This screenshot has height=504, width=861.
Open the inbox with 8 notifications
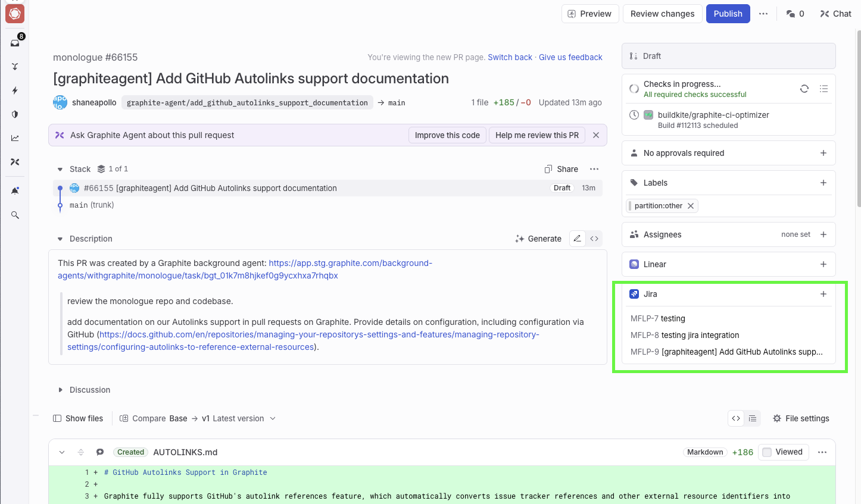[x=15, y=43]
